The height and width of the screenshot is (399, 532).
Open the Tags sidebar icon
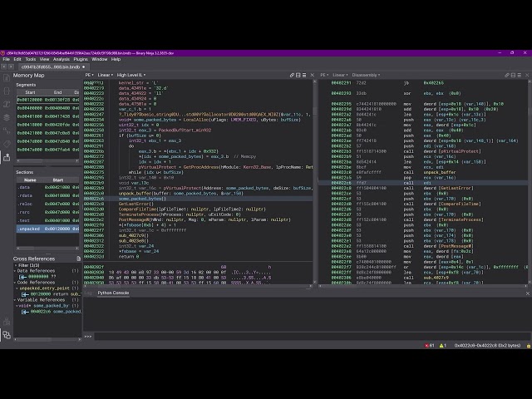pyautogui.click(x=7, y=144)
